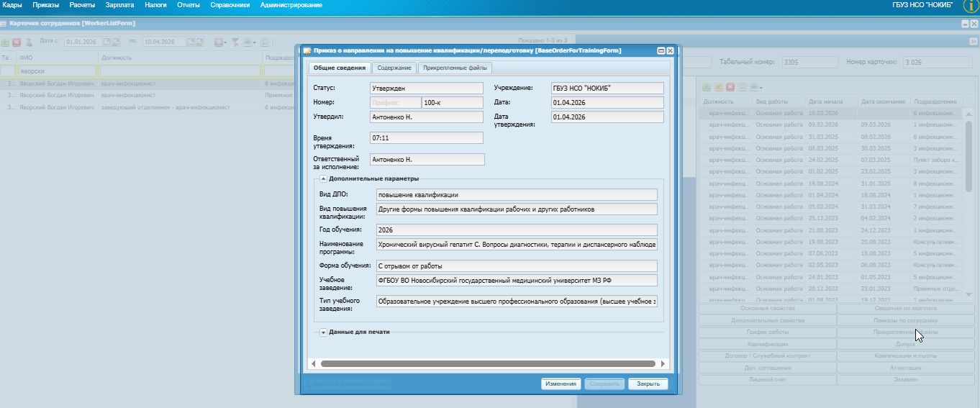
Task: Click the ФИО filter field containing яворски
Action: (57, 71)
